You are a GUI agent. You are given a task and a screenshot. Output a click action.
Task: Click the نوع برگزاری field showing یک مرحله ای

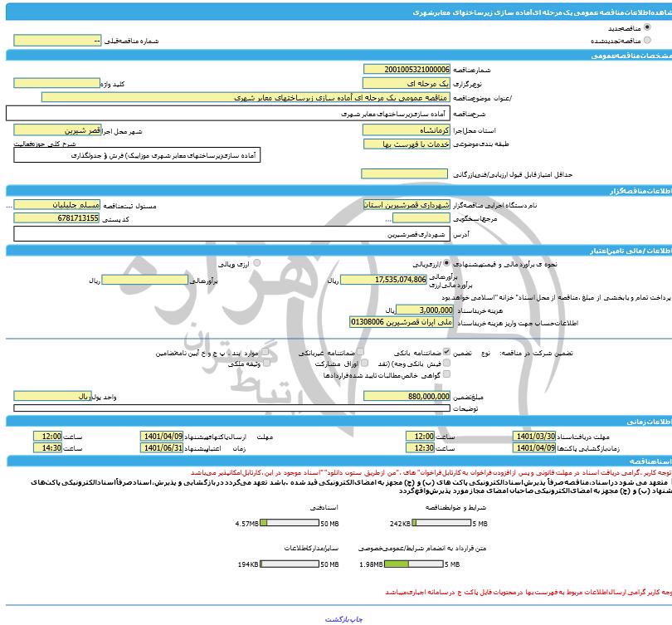(407, 84)
